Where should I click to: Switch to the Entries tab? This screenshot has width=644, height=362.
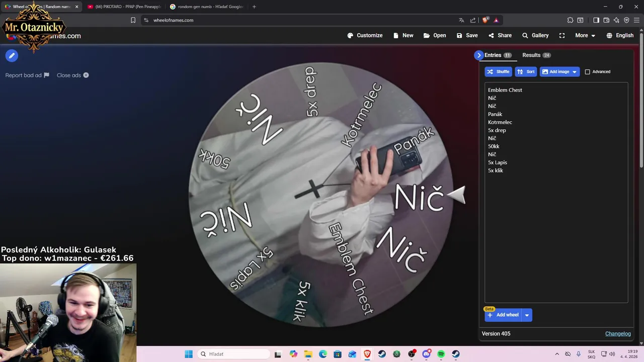(x=498, y=55)
